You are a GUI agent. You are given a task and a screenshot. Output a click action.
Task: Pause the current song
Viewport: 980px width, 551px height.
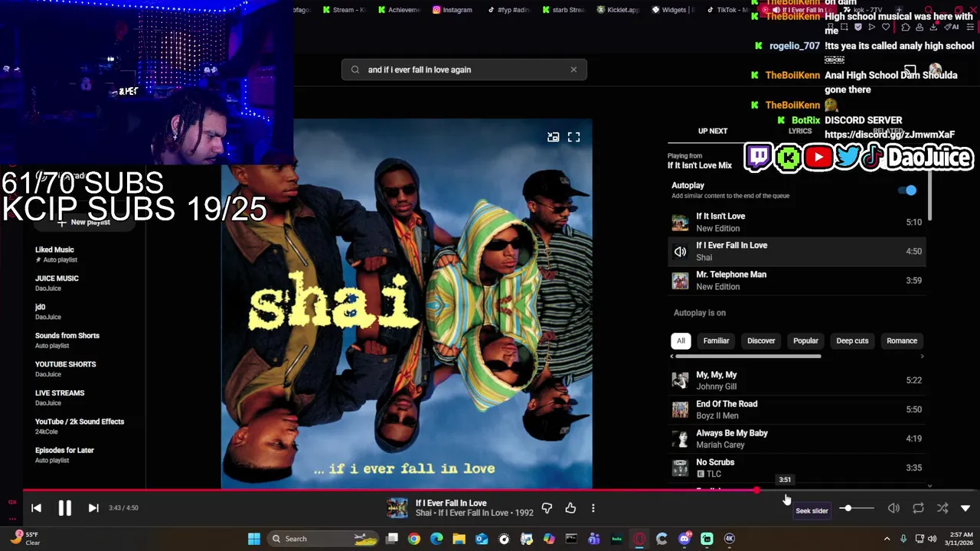64,507
